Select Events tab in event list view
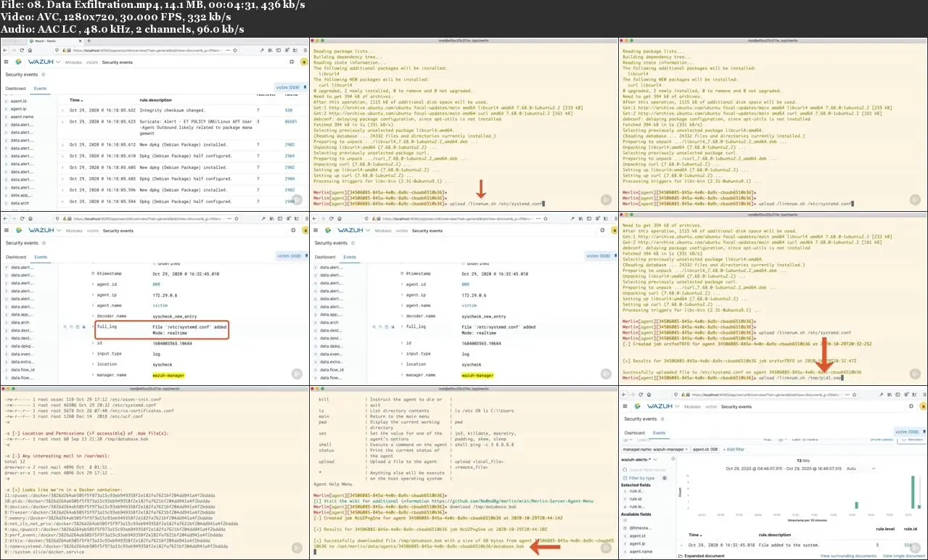The height and width of the screenshot is (560, 928). click(40, 88)
